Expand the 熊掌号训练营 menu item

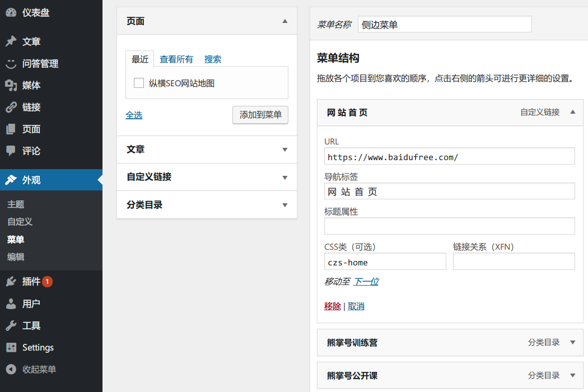(572, 343)
